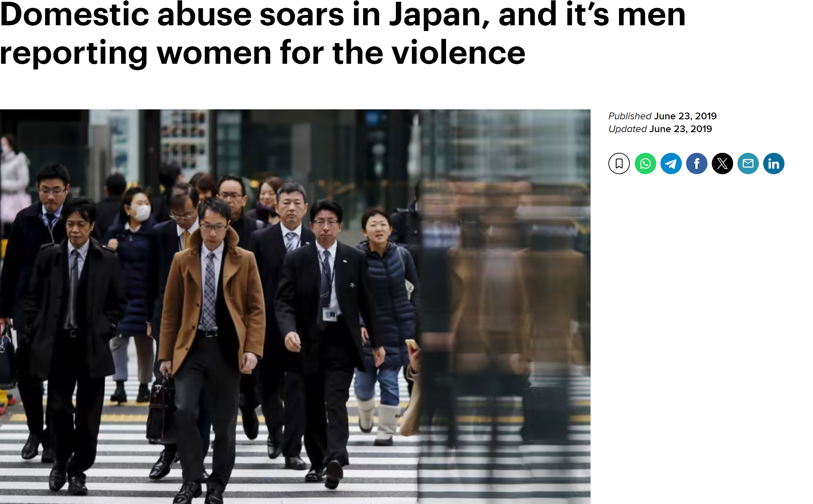This screenshot has width=813, height=504.
Task: Select the 'Published June 23, 2019' date text
Action: tap(662, 116)
